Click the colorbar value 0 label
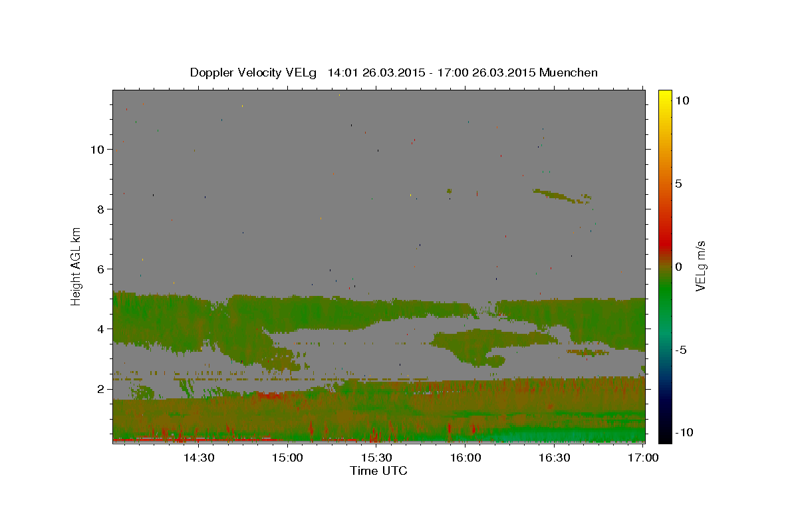The width and height of the screenshot is (798, 532). pos(678,267)
